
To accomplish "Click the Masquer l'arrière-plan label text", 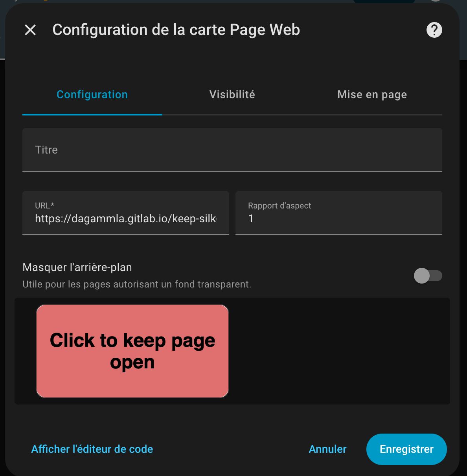I will click(x=77, y=267).
